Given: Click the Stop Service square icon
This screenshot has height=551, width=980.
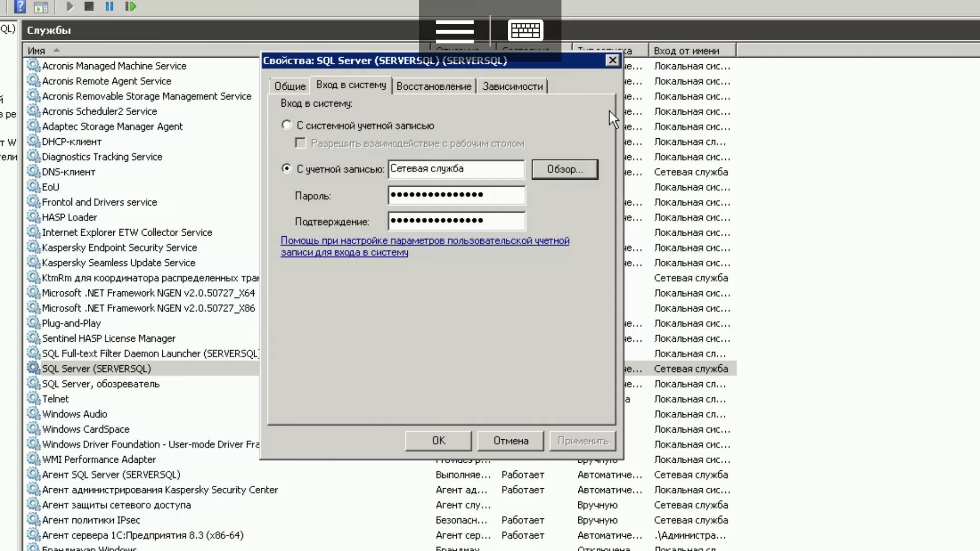Looking at the screenshot, I should (x=89, y=7).
